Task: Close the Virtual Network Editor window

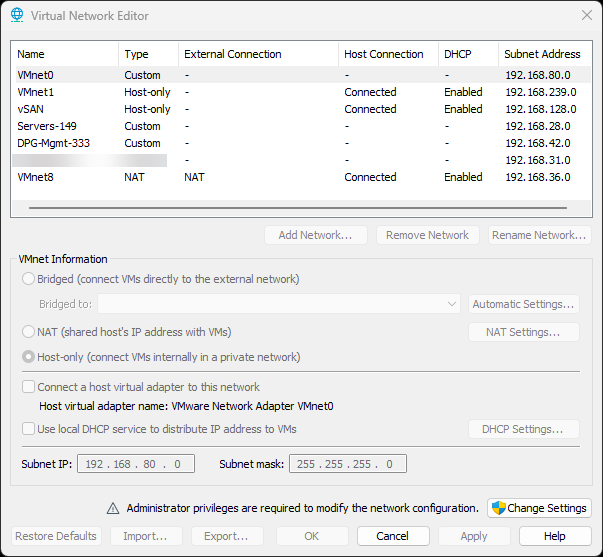Action: click(586, 15)
